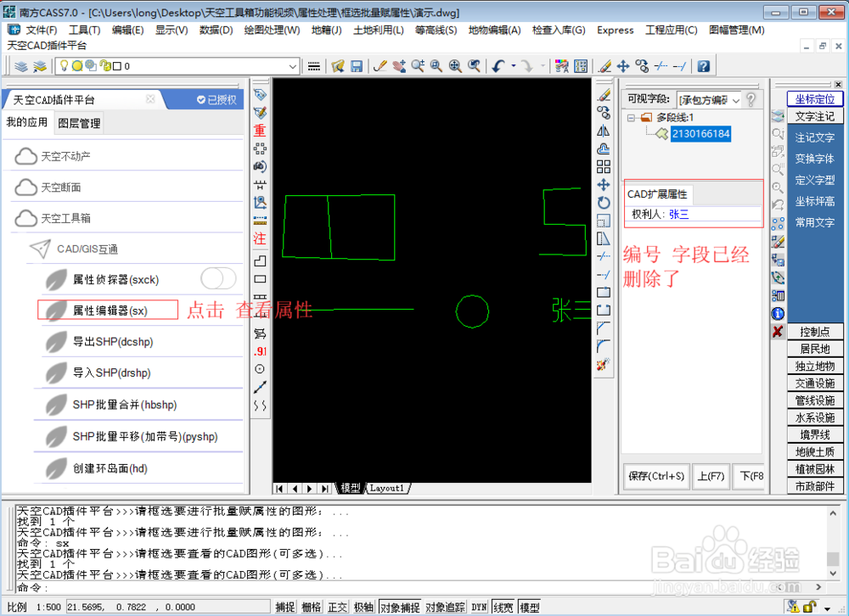Click the 坐标定位 button
849x616 pixels.
click(815, 99)
